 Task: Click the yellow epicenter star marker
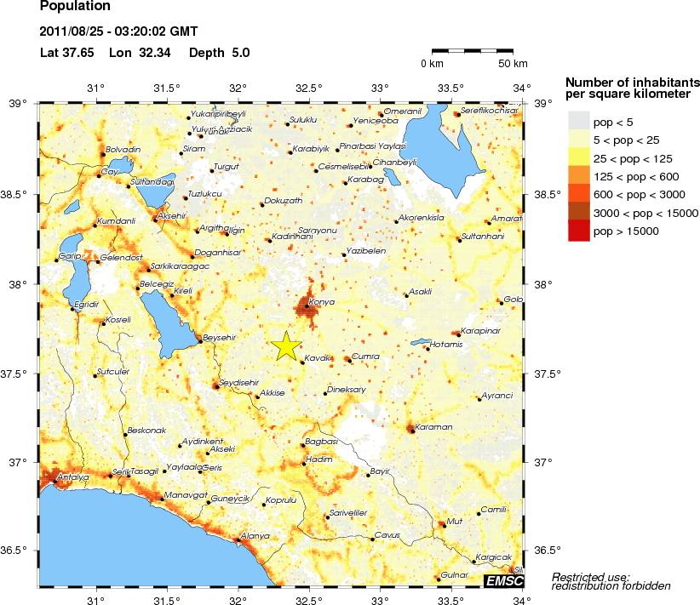tap(287, 345)
